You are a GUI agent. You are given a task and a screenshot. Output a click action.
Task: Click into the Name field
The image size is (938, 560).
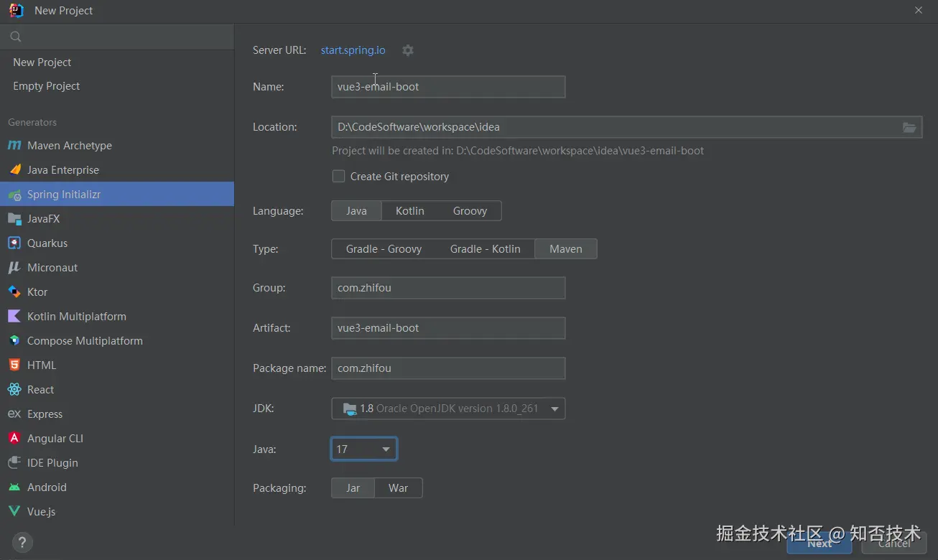click(x=448, y=87)
